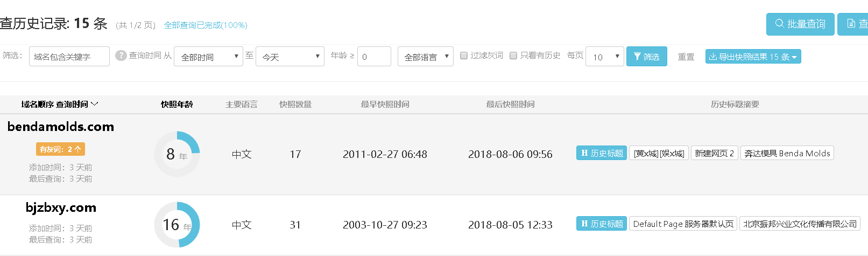Sort by the 快照年龄 column header

pos(177,104)
